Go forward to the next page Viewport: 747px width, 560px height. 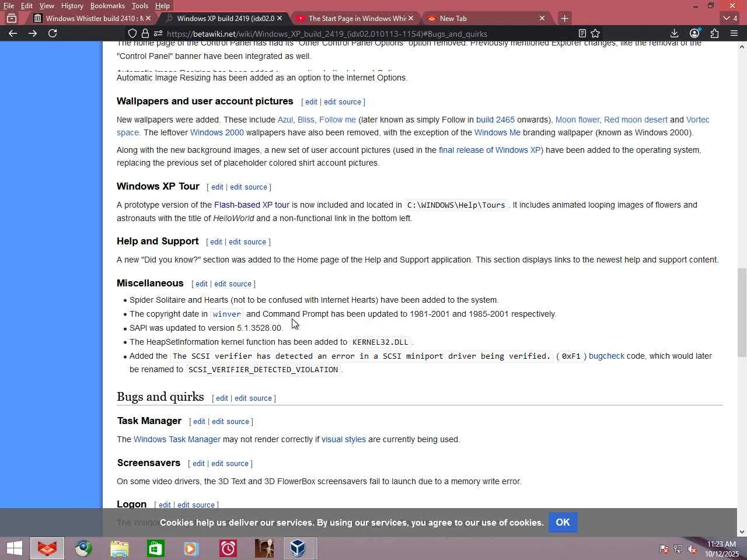coord(33,33)
